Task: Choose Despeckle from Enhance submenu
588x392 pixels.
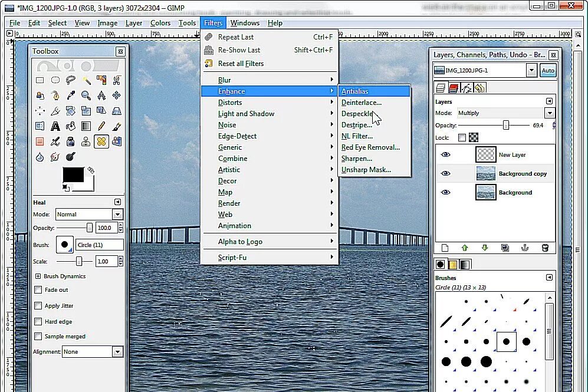Action: coord(375,114)
